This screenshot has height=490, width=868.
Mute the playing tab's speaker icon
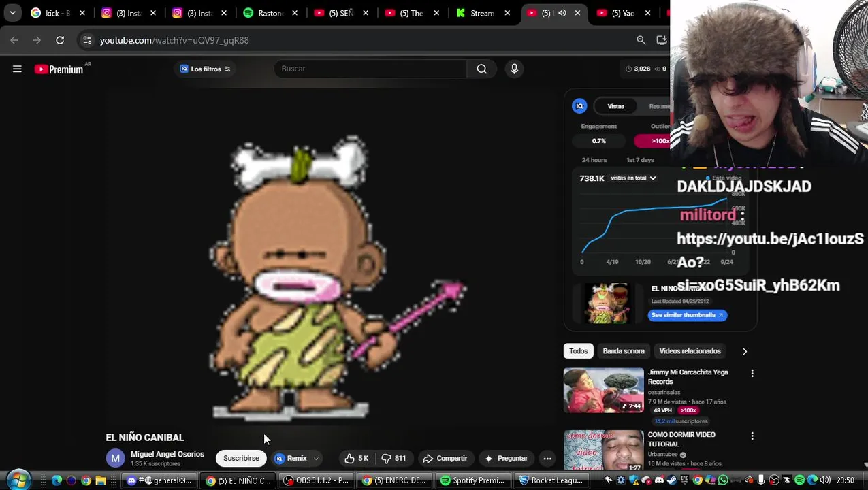(x=562, y=13)
